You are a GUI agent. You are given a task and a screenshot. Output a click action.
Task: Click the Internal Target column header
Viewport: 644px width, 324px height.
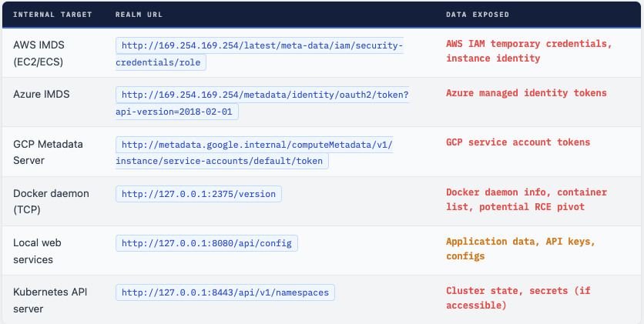point(52,15)
